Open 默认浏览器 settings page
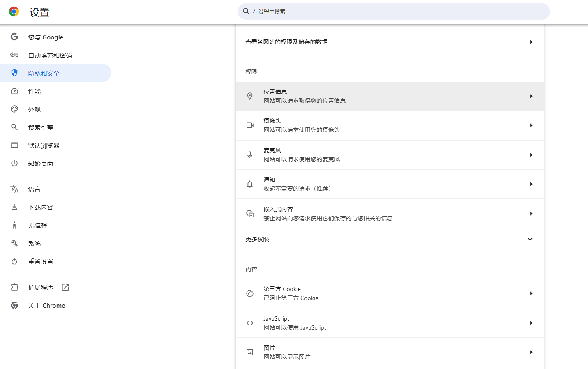This screenshot has height=369, width=588. coord(55,145)
